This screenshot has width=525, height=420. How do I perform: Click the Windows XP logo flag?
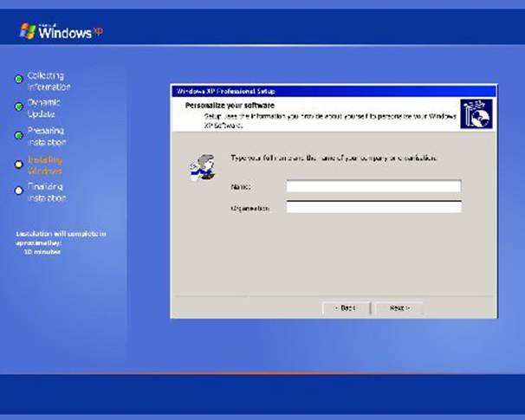pyautogui.click(x=28, y=31)
